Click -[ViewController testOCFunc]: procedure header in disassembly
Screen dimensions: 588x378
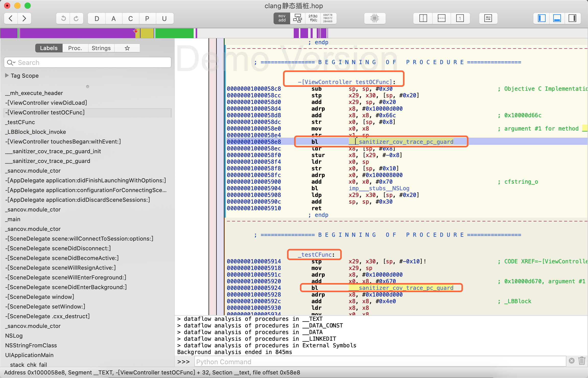click(347, 82)
